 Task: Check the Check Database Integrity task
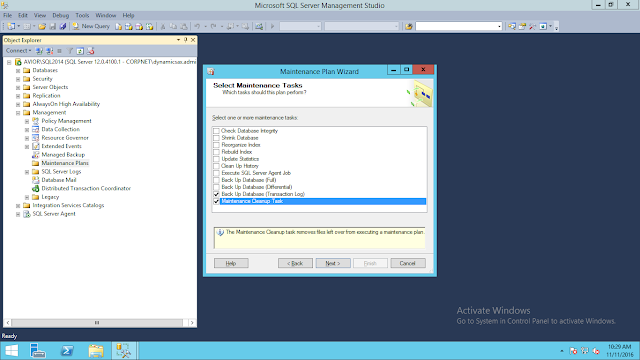[216, 131]
